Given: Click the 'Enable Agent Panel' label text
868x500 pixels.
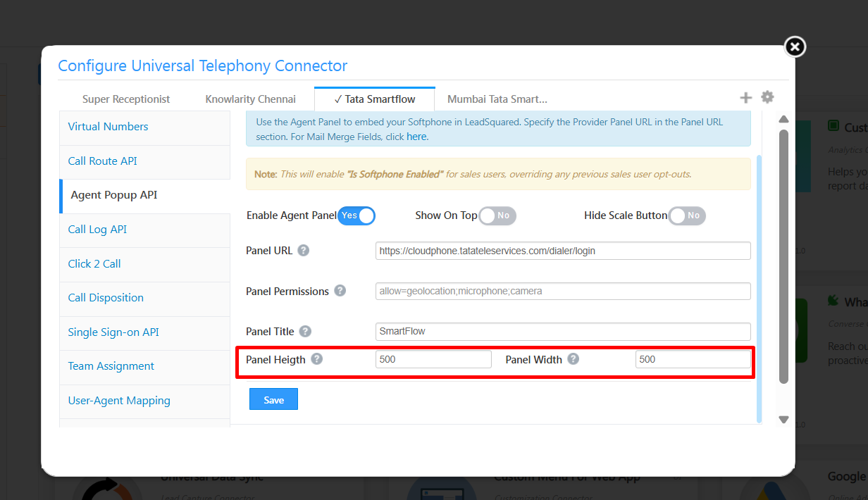Looking at the screenshot, I should [x=291, y=215].
